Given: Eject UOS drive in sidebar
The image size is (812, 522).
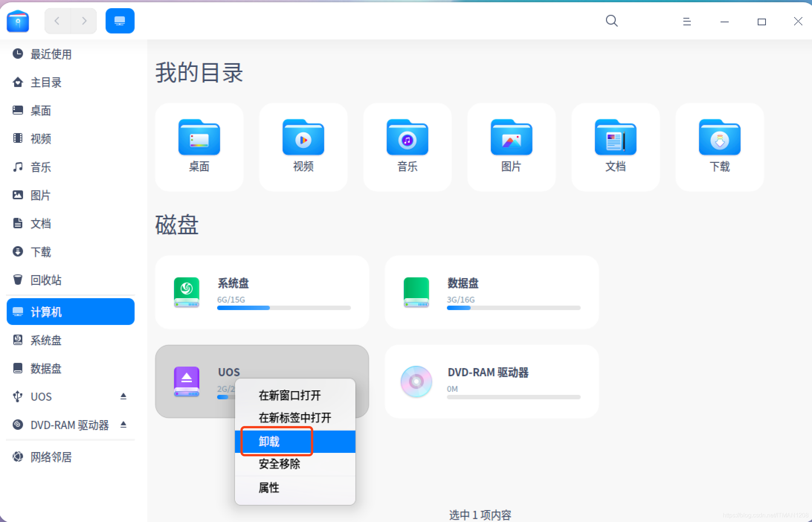Looking at the screenshot, I should pyautogui.click(x=123, y=396).
